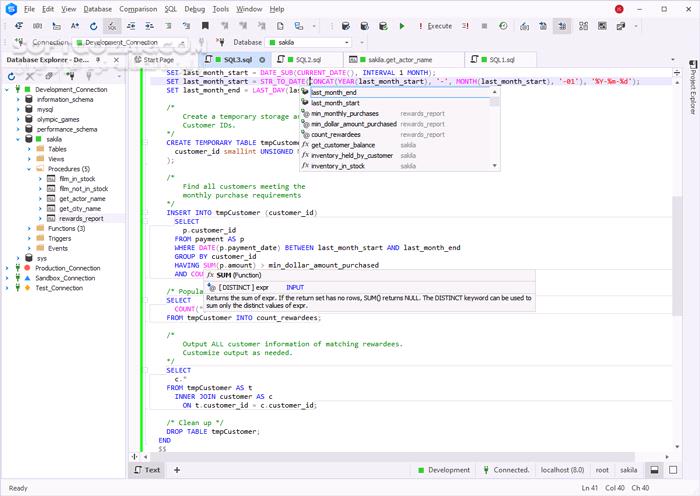The height and width of the screenshot is (496, 700).
Task: Click the new document page icon
Action: 280,26
